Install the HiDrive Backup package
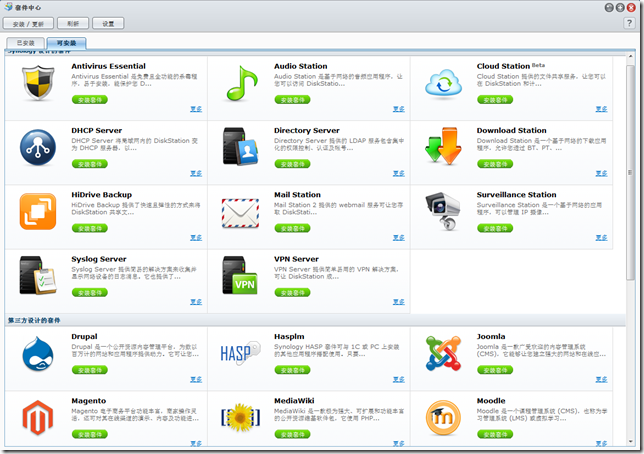The height and width of the screenshot is (454, 644). [90, 228]
